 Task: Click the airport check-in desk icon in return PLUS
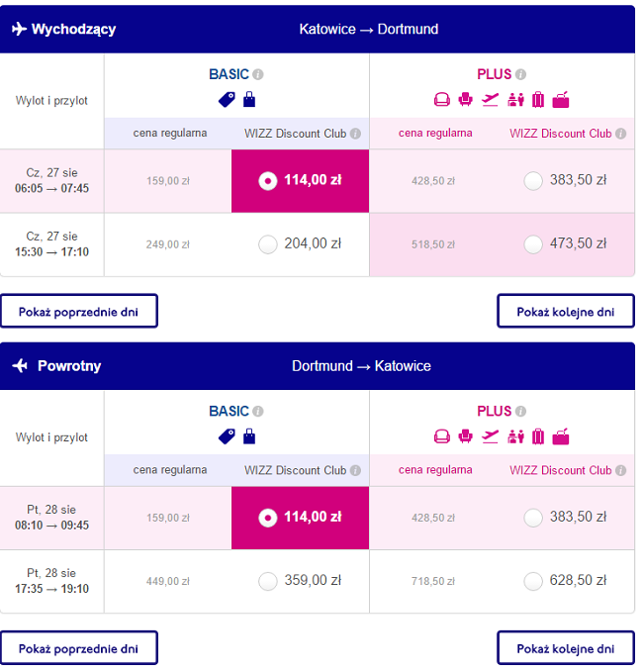coord(515,436)
